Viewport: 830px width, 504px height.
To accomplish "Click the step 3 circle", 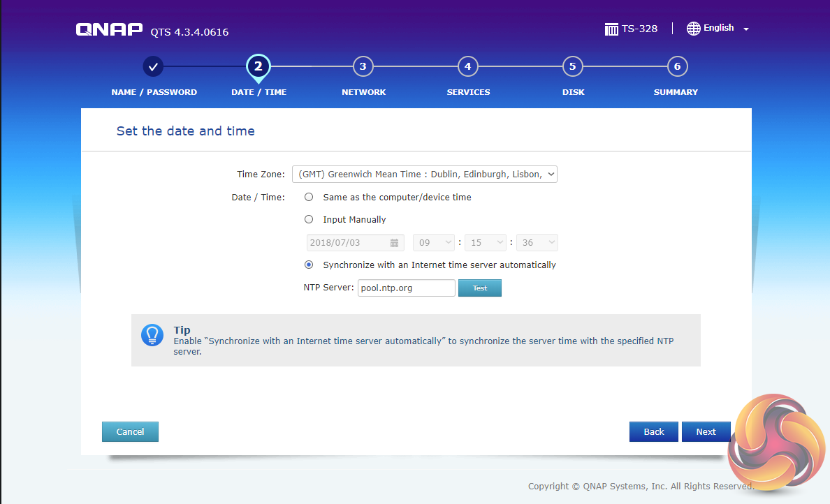I will pos(363,66).
